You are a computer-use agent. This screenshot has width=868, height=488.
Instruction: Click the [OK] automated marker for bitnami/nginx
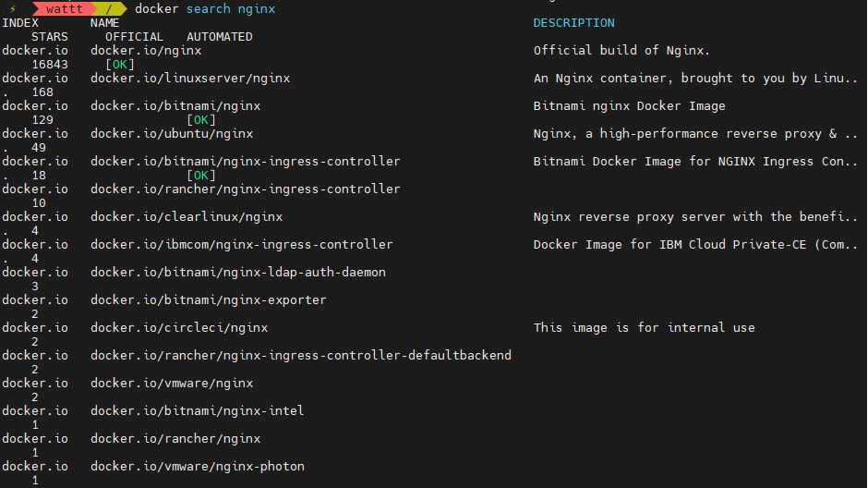(201, 119)
